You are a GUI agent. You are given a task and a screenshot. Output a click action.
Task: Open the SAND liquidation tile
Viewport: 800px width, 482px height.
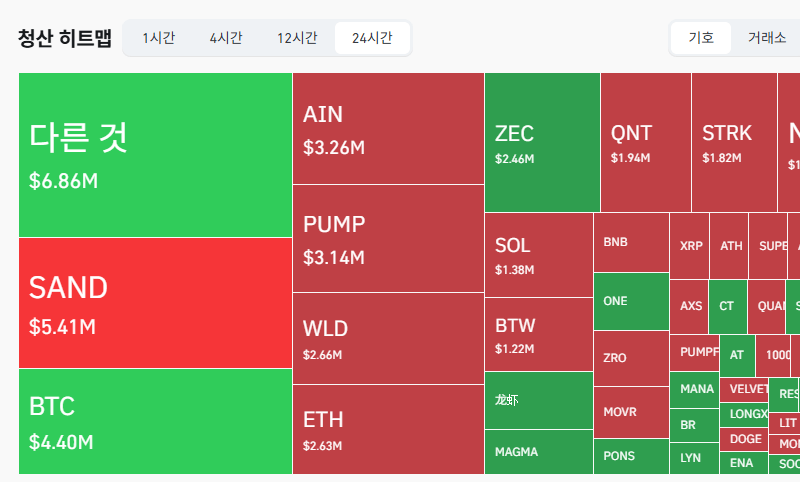click(155, 303)
